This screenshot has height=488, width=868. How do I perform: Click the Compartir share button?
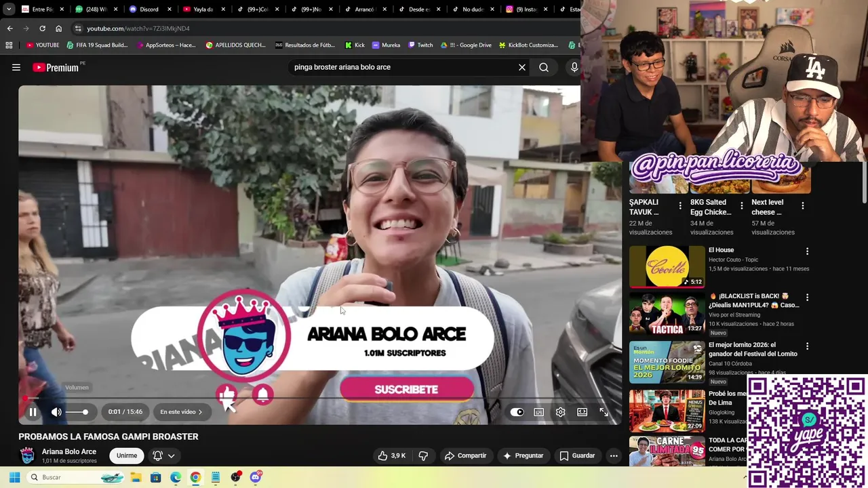pos(465,455)
